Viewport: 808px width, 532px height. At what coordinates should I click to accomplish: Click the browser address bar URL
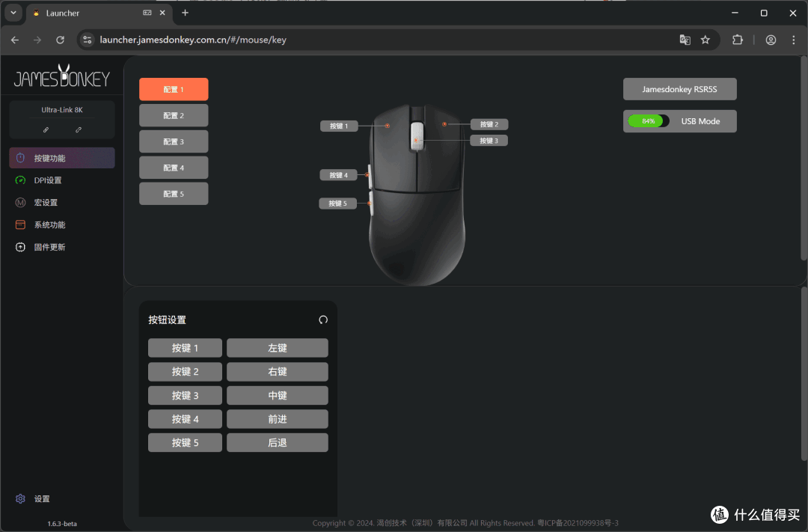(193, 40)
